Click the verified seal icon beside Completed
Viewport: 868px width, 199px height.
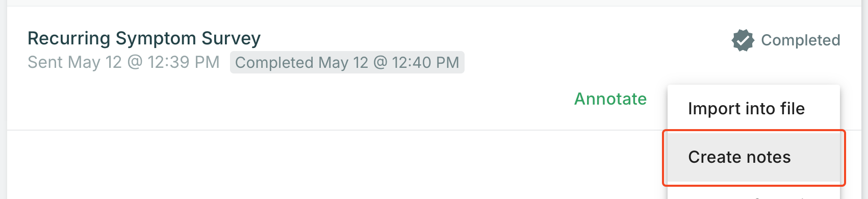(743, 40)
